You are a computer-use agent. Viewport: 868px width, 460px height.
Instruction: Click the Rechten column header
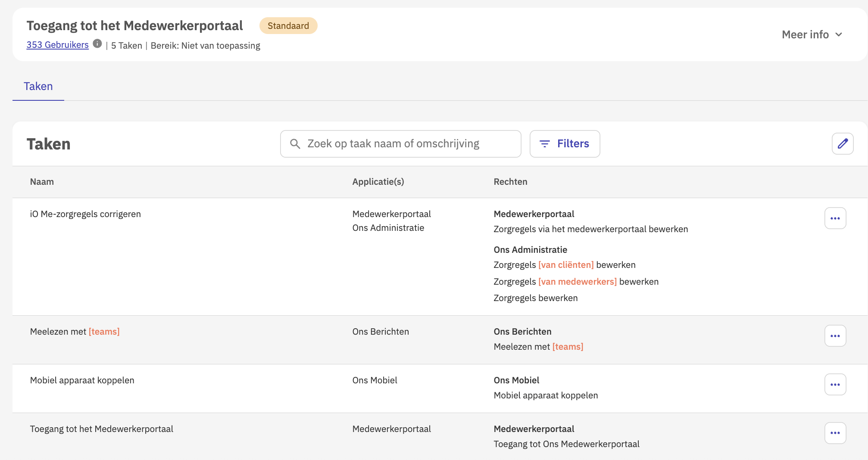pos(510,182)
